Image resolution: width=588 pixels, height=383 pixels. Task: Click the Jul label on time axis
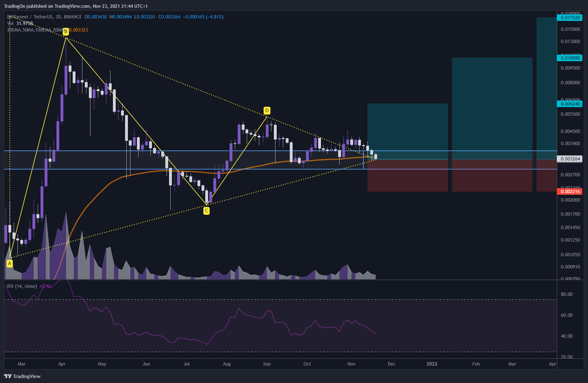coord(187,364)
